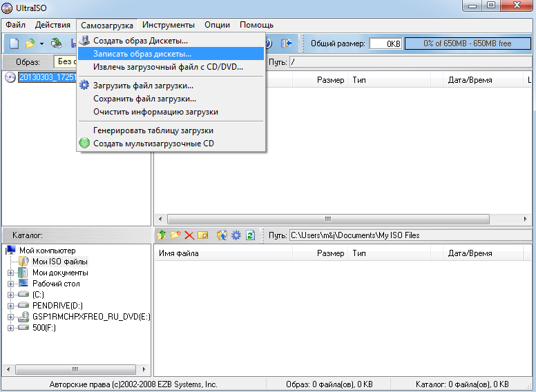Select Извлечь загрузочный файл с CD/DVD
536x392 pixels.
171,67
